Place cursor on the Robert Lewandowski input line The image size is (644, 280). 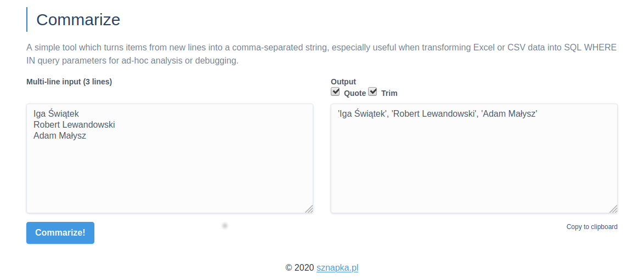coord(74,125)
